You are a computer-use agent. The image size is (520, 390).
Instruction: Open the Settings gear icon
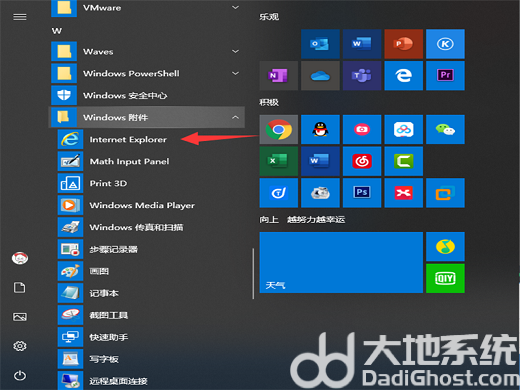20,346
